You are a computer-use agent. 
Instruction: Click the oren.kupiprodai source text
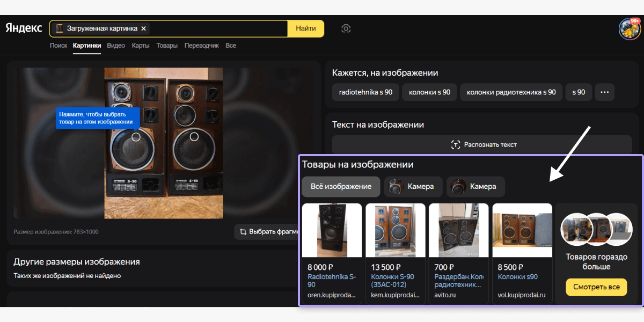(331, 295)
